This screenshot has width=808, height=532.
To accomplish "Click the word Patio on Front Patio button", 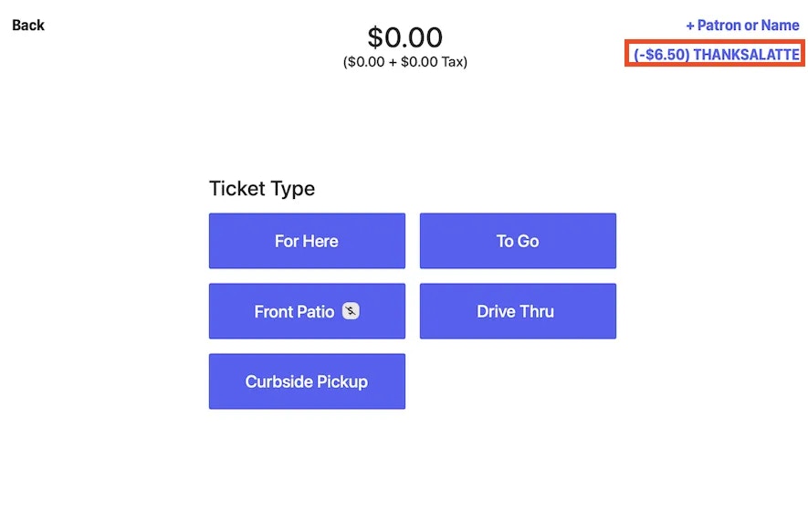I will click(x=316, y=311).
